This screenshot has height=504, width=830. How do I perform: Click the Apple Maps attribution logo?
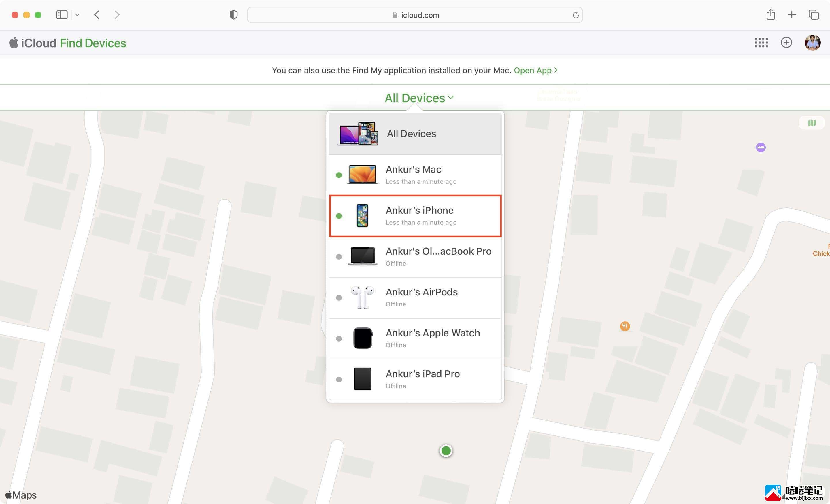pyautogui.click(x=21, y=495)
